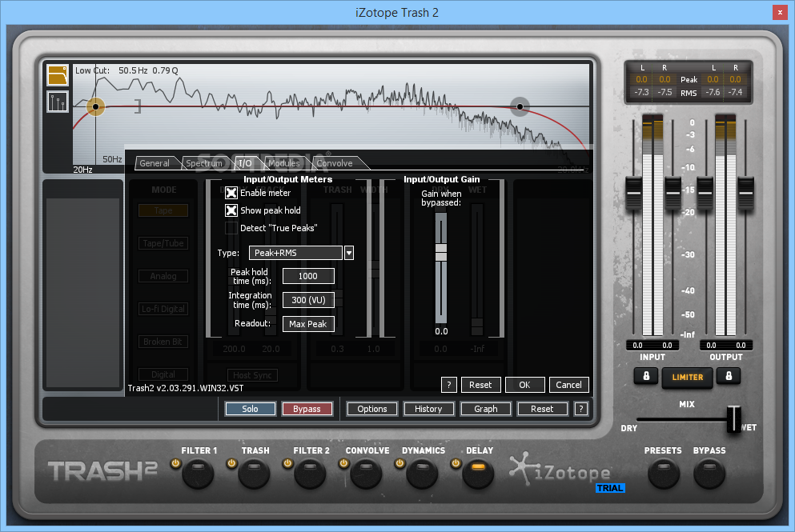
Task: Toggle the Delay module power button
Action: pyautogui.click(x=456, y=463)
